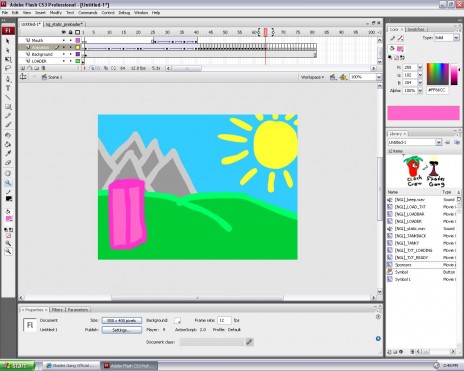Click the Frame rate input field

(224, 320)
